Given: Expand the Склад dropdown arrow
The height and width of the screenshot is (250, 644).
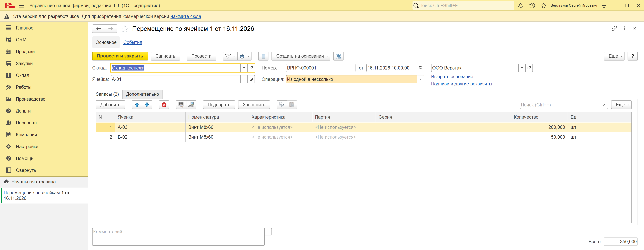Looking at the screenshot, I should coord(244,68).
